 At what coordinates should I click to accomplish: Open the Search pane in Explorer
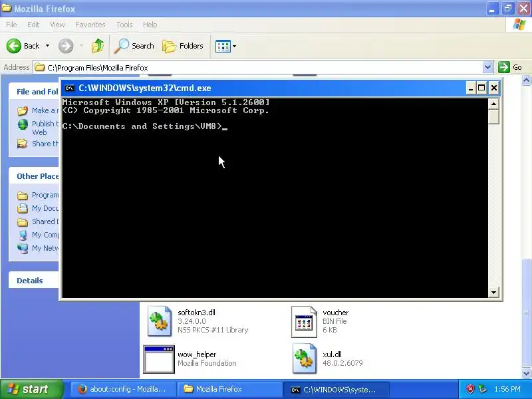(x=134, y=46)
